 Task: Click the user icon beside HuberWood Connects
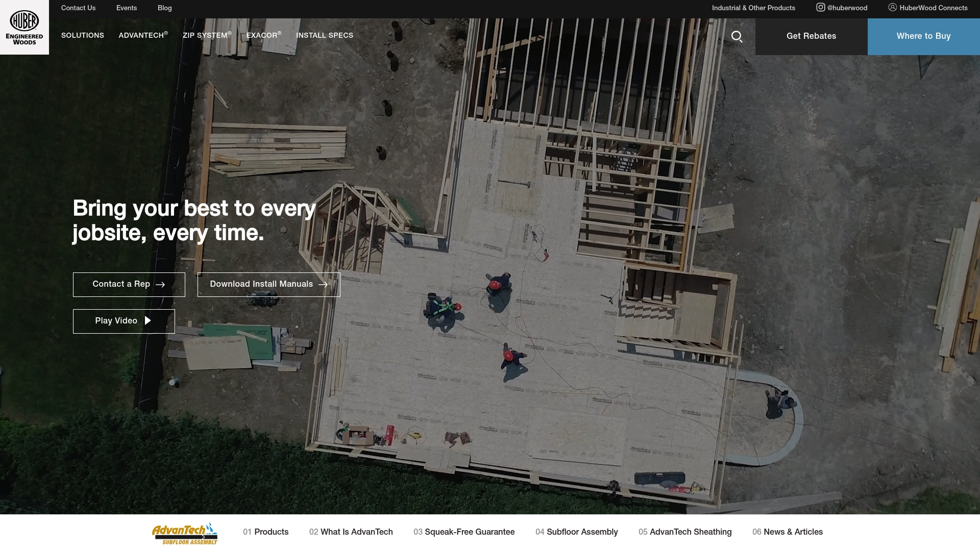click(892, 7)
